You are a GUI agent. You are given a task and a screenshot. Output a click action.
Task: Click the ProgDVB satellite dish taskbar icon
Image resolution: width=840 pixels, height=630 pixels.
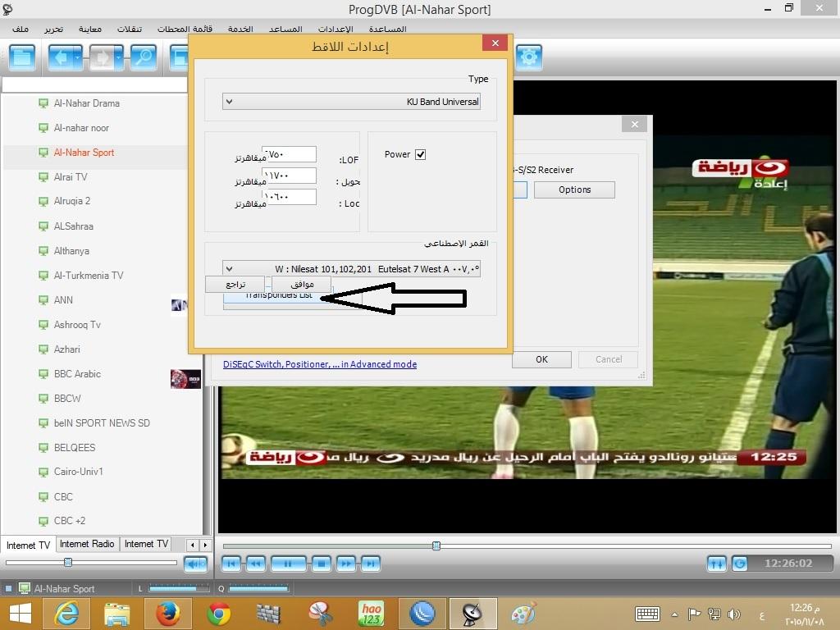(473, 614)
